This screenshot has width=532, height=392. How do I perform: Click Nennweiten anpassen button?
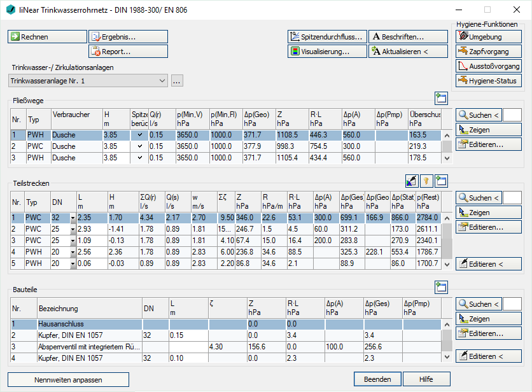[x=68, y=380]
